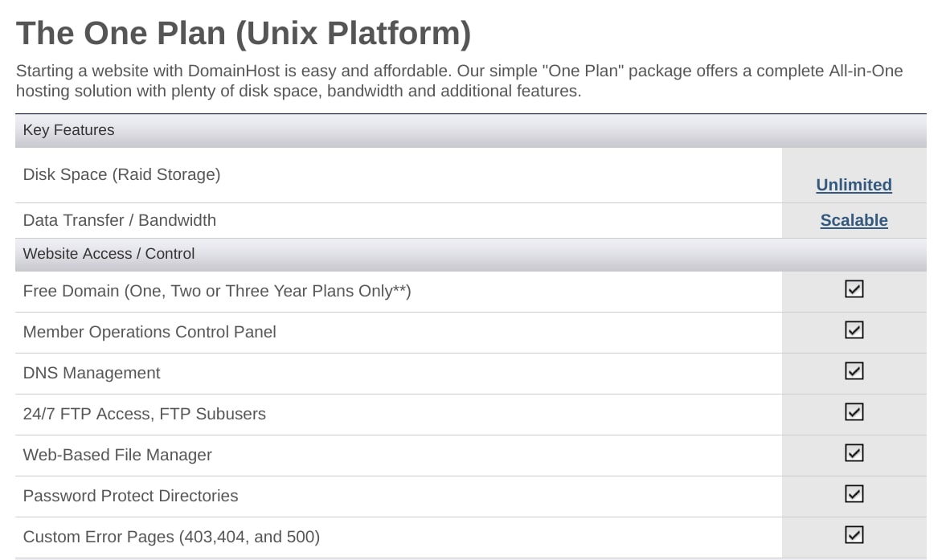Click the Member Operations Control Panel checkmark

[x=854, y=330]
